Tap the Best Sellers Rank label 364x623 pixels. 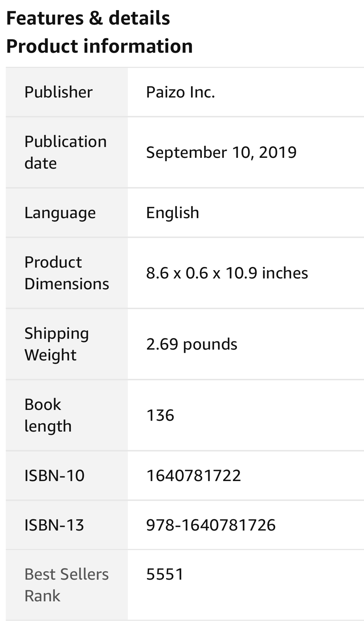coord(67,585)
